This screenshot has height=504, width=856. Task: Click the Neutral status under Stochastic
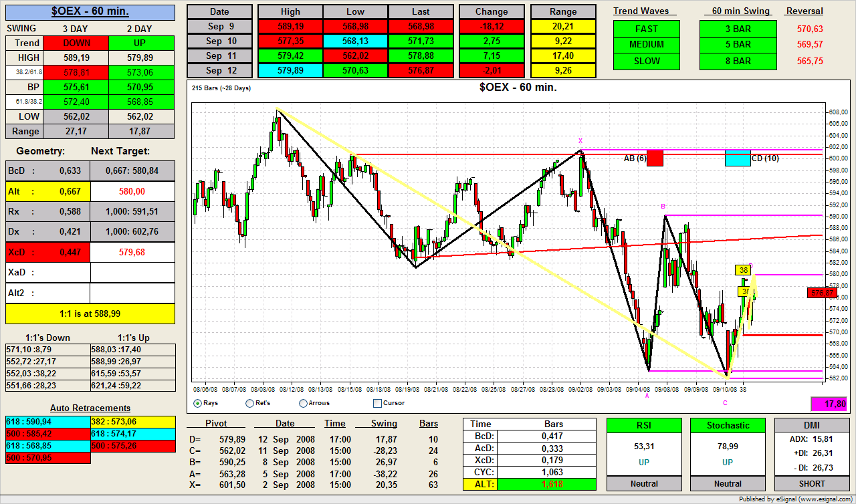point(728,483)
